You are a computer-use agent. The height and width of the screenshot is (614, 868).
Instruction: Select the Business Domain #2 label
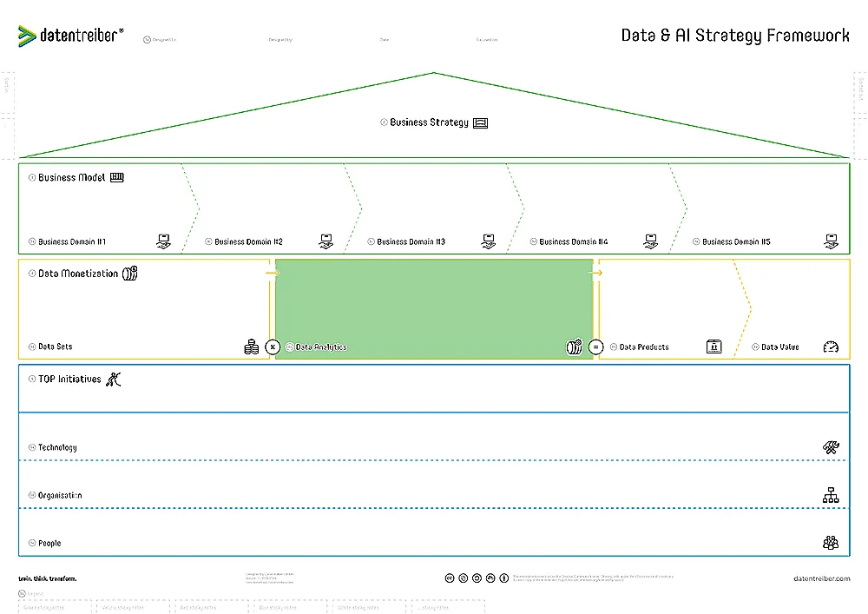click(x=248, y=242)
